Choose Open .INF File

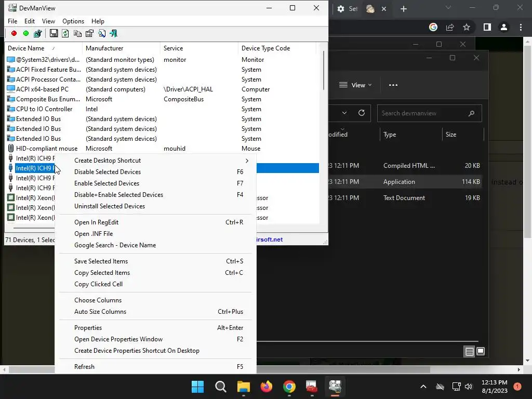[155, 234]
